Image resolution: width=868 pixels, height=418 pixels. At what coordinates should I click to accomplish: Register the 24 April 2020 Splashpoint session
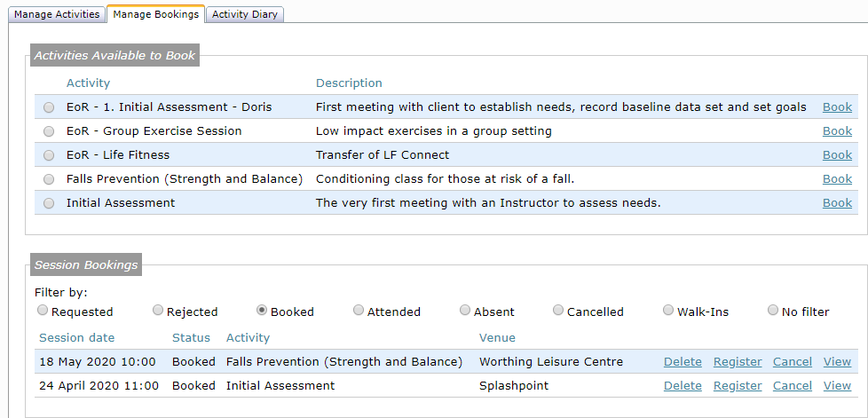[738, 386]
